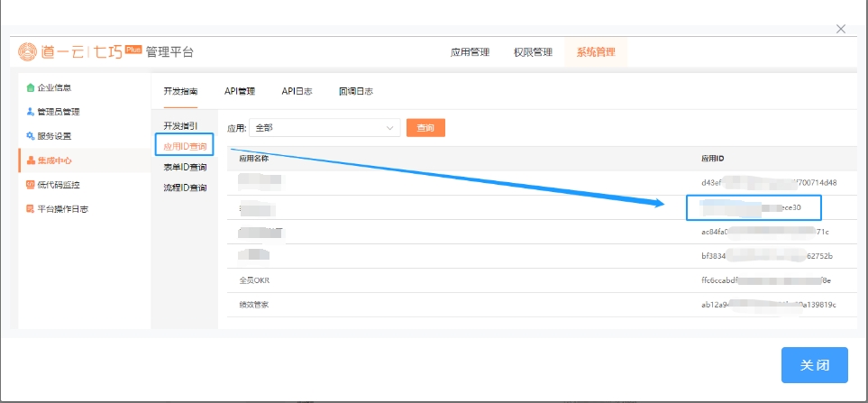Close the dialog with the X icon

coord(841,29)
